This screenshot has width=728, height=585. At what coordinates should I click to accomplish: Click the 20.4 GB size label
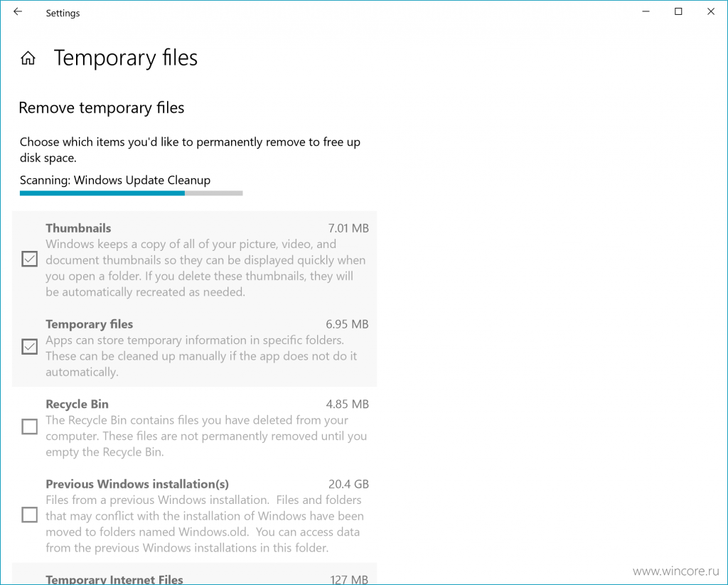[x=348, y=484]
